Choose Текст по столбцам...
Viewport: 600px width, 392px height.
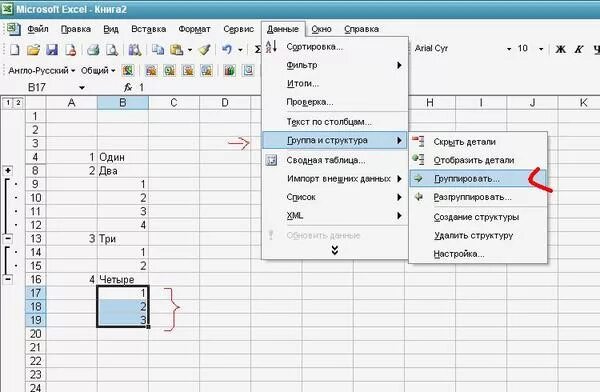pos(335,122)
